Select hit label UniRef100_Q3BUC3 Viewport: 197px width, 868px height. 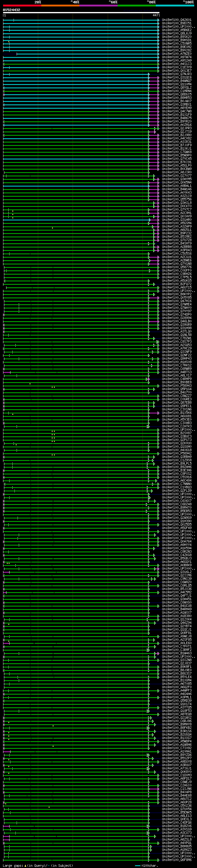177,436
